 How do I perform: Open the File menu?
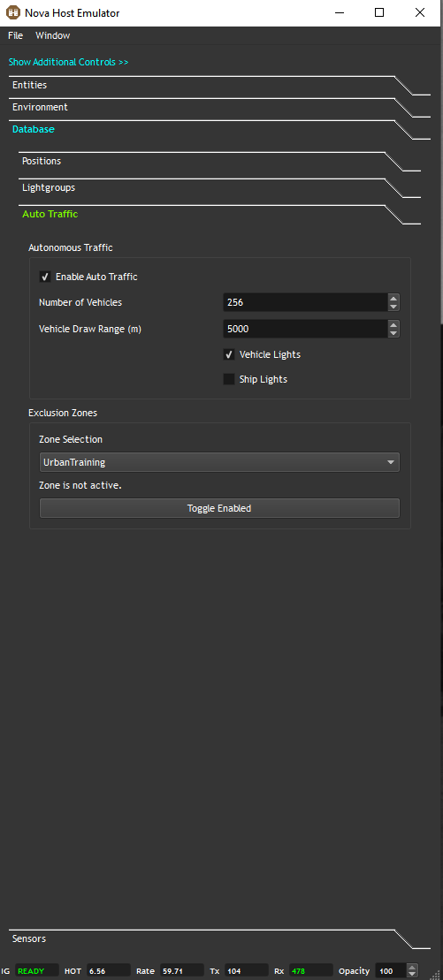coord(15,35)
